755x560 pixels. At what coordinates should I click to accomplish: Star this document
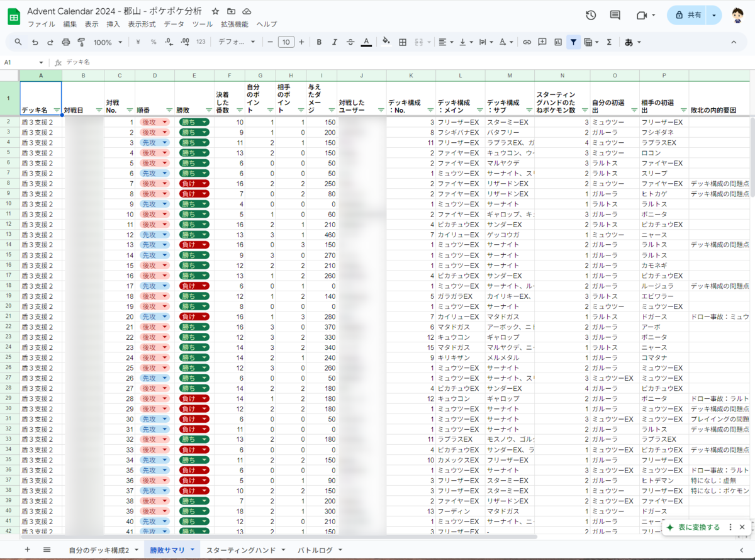216,12
